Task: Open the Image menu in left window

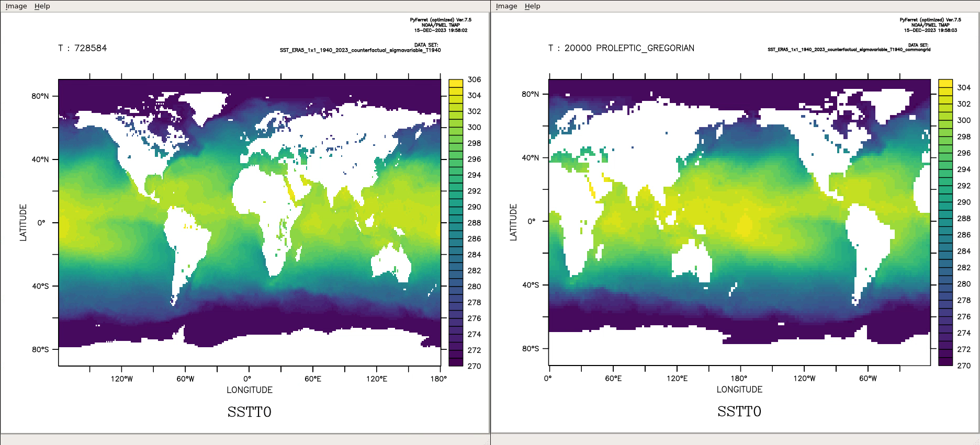Action: [x=16, y=6]
